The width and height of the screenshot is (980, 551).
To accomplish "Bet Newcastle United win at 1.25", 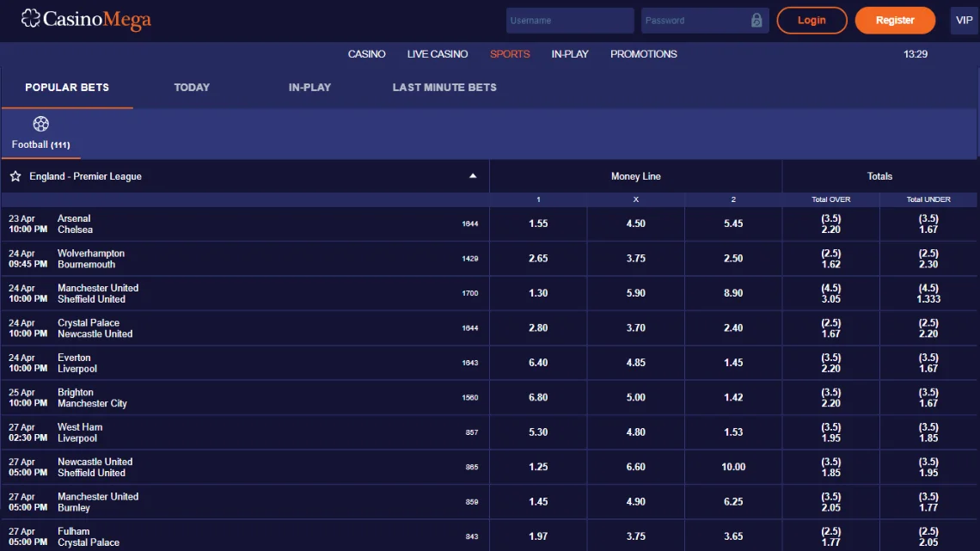I will 538,468.
